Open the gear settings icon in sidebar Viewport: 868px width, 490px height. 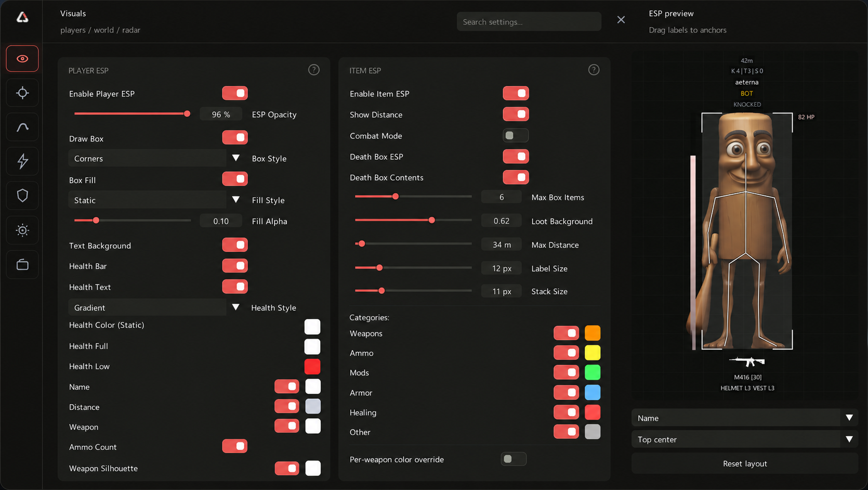coord(22,230)
